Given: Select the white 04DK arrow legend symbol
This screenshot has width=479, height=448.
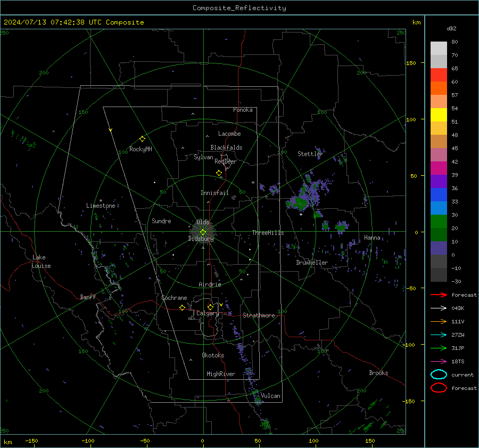Looking at the screenshot, I should (x=439, y=308).
